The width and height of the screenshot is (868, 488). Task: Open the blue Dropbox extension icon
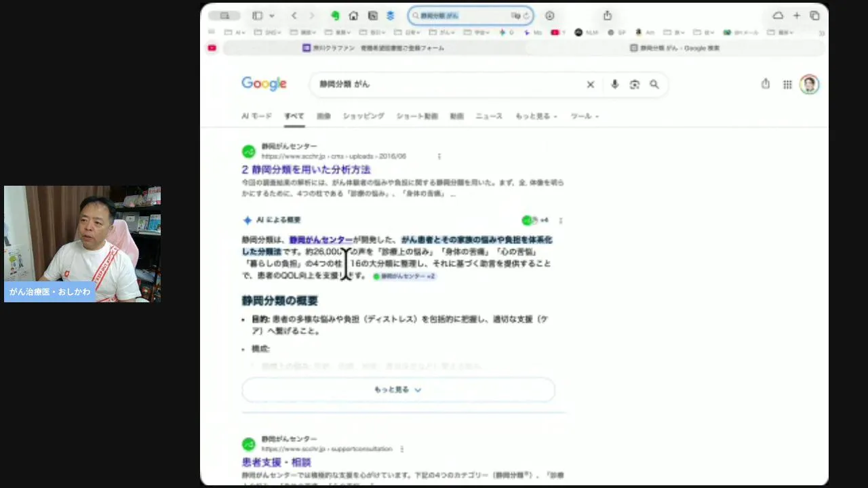pyautogui.click(x=390, y=16)
